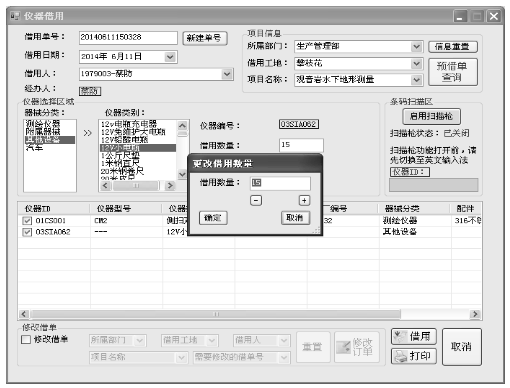Uncheck row 03SIA062 checkbox
The image size is (510, 388).
click(27, 232)
